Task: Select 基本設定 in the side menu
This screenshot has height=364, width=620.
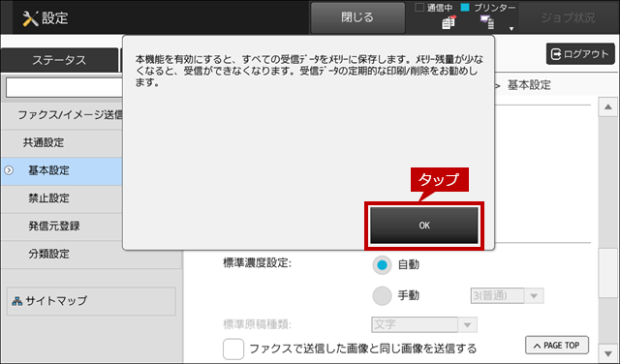Action: point(62,170)
